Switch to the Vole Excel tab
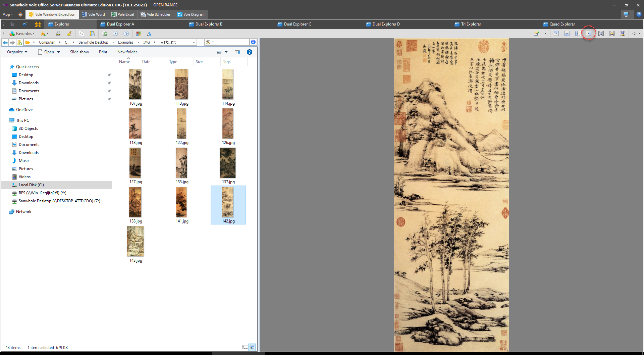The height and width of the screenshot is (355, 644). [x=123, y=14]
